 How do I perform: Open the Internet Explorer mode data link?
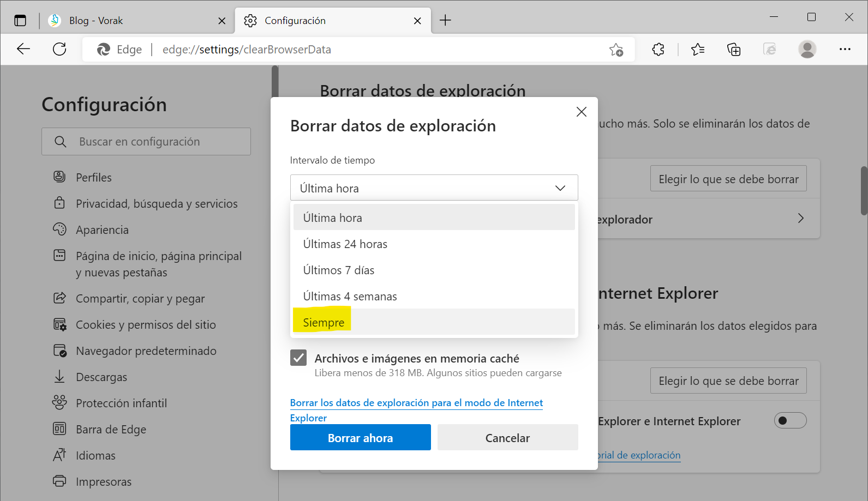pos(416,410)
